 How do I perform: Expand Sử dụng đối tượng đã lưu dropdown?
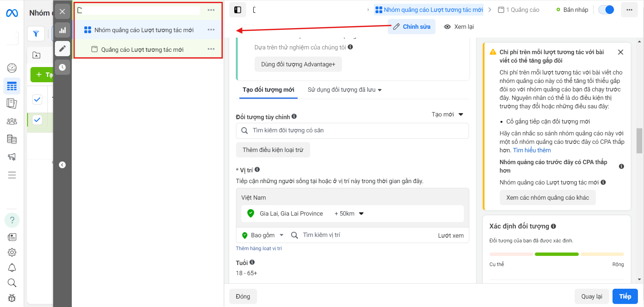click(x=345, y=90)
